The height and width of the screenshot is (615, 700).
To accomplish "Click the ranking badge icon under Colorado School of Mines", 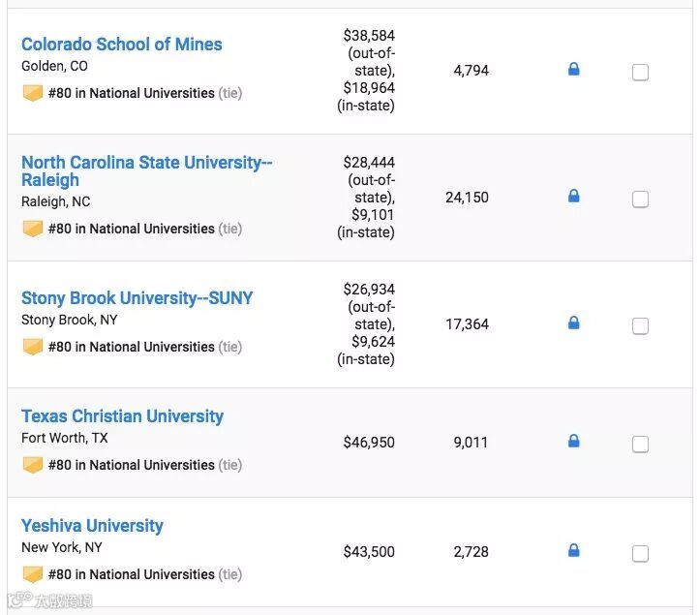I will click(x=33, y=93).
